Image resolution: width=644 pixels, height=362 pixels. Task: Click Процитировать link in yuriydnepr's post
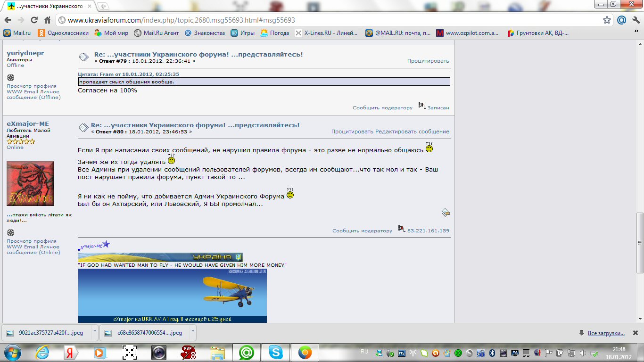[428, 61]
